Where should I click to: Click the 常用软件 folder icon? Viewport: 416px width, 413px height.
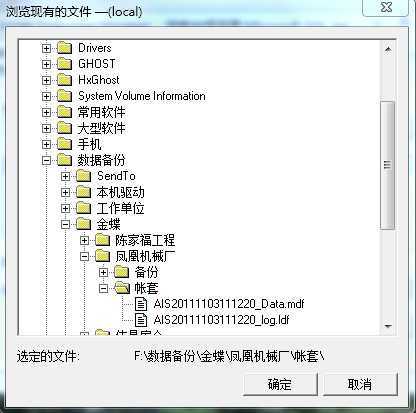coord(64,112)
